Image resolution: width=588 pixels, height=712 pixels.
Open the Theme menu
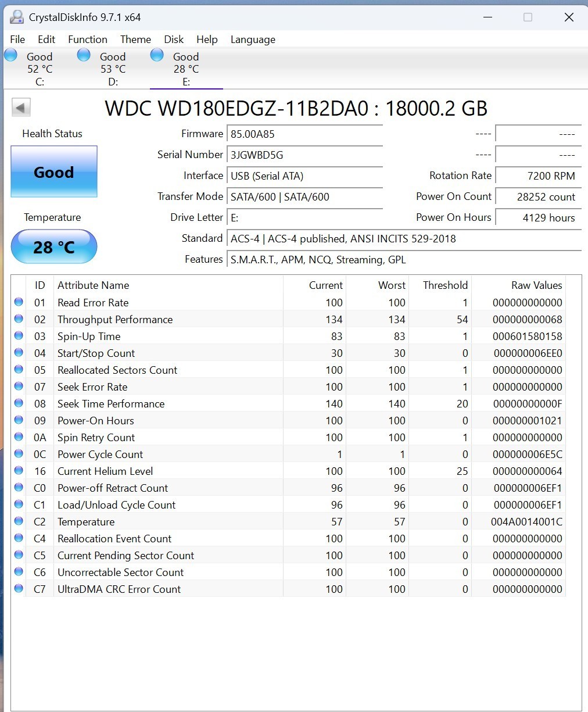click(x=135, y=40)
